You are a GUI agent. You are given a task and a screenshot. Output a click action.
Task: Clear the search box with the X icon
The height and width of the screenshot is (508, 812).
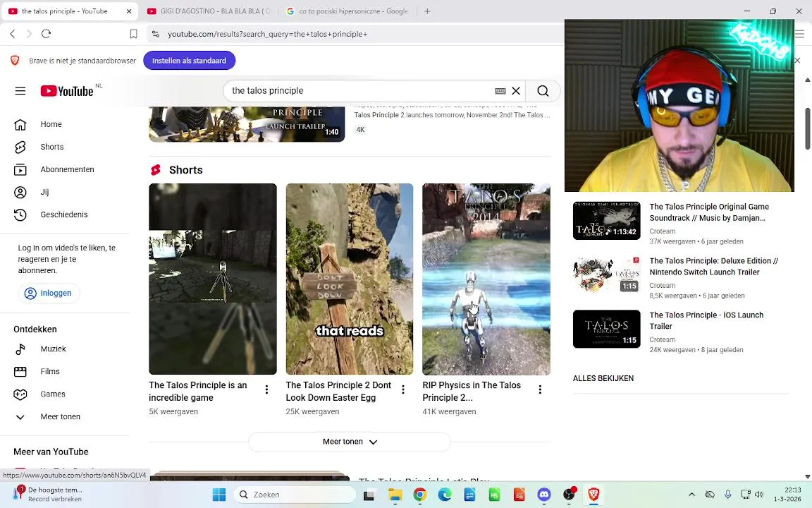click(516, 91)
